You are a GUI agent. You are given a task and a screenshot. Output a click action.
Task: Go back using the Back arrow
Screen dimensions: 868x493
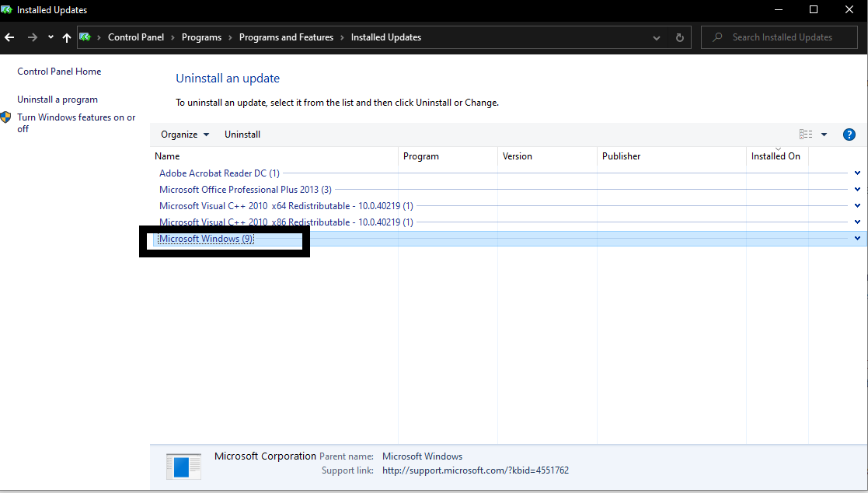(x=9, y=37)
